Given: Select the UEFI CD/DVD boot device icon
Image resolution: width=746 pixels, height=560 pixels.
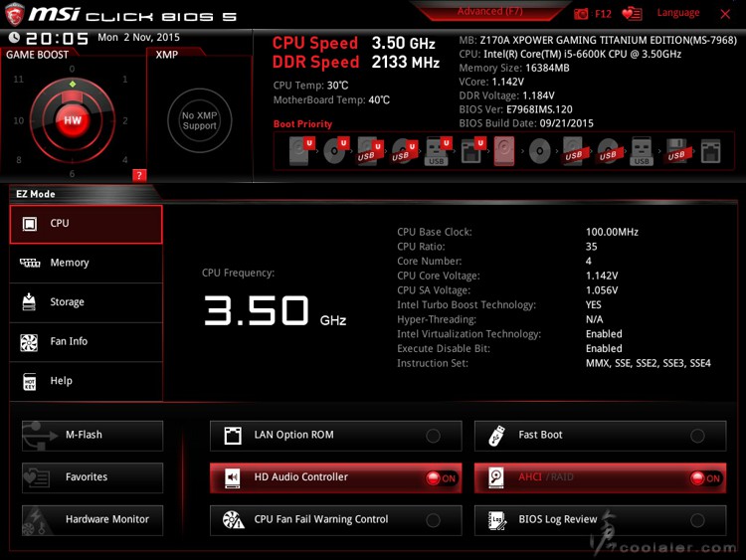Looking at the screenshot, I should point(336,151).
